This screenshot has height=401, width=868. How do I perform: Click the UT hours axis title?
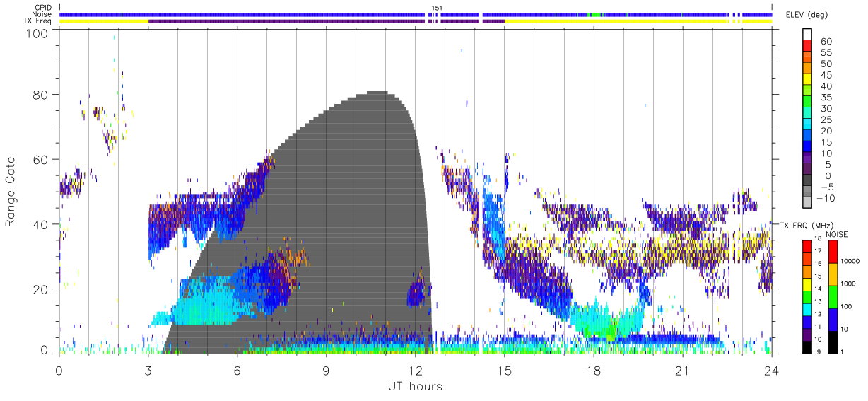pyautogui.click(x=414, y=386)
